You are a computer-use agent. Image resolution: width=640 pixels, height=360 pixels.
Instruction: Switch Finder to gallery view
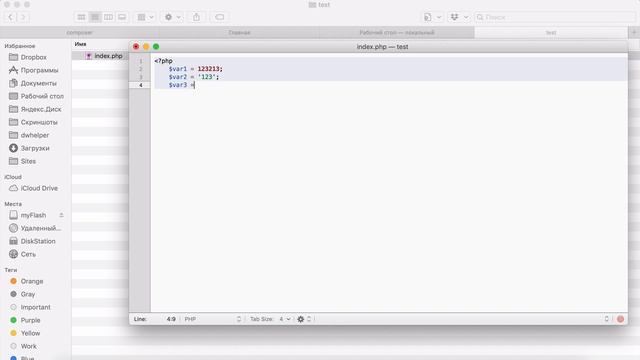pos(122,17)
